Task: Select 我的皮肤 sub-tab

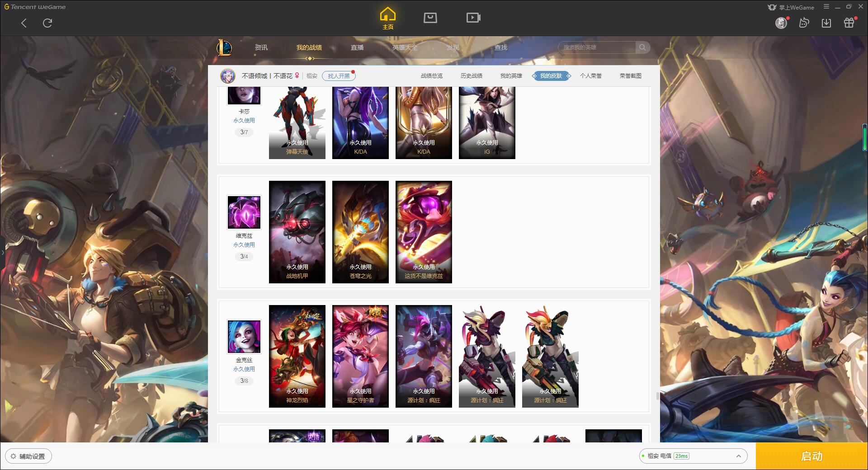Action: 551,76
